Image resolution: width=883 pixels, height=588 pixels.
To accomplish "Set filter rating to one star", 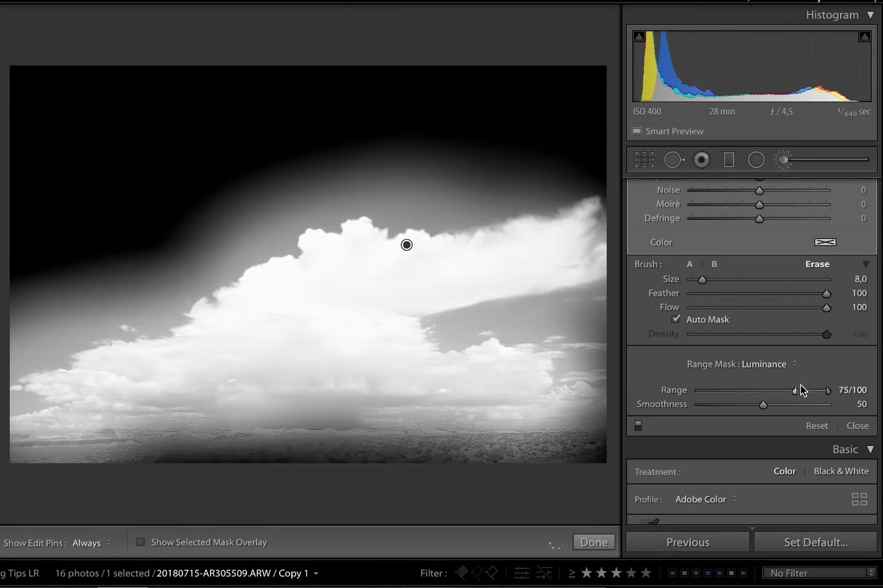I will tap(586, 573).
